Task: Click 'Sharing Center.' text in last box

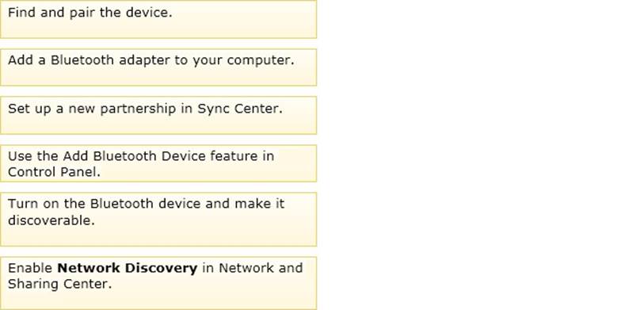Action: click(59, 284)
